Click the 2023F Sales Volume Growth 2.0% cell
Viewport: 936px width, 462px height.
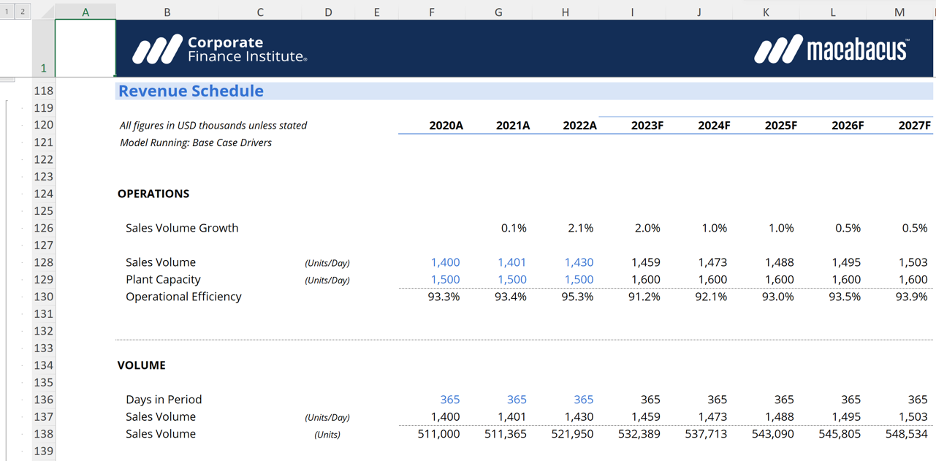coord(646,228)
